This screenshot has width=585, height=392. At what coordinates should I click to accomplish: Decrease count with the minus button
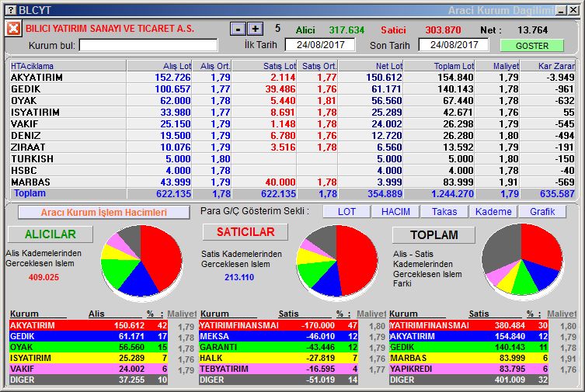[x=238, y=29]
